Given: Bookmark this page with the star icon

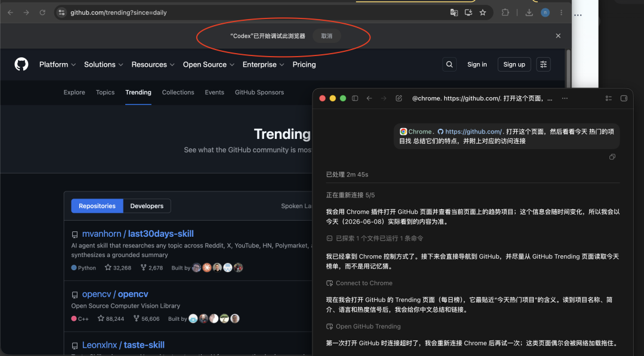Looking at the screenshot, I should 482,13.
